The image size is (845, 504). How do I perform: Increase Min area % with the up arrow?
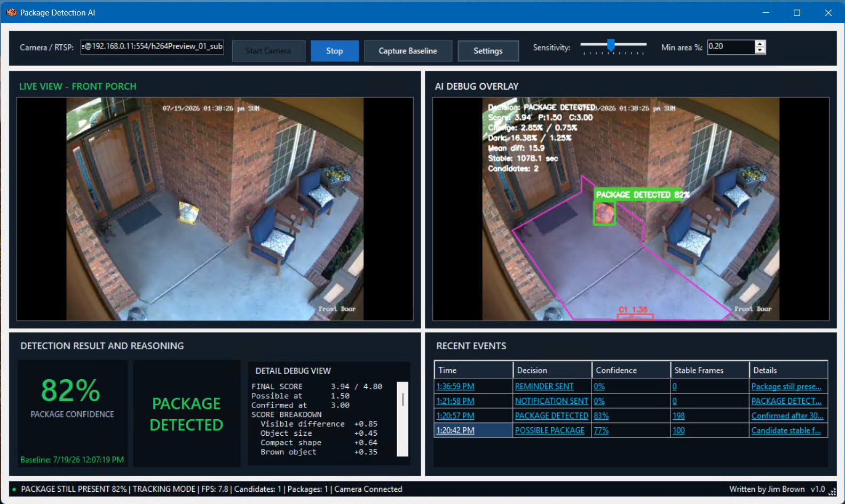[760, 44]
